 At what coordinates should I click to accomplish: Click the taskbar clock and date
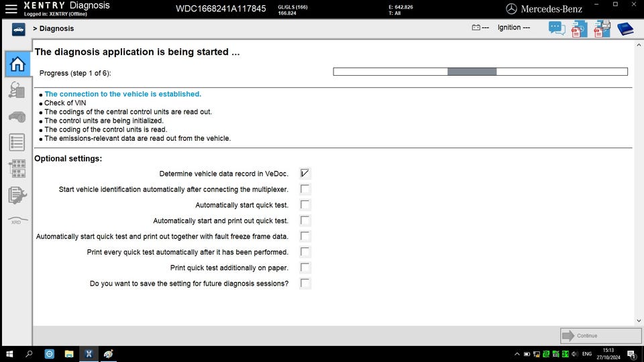[x=608, y=354]
